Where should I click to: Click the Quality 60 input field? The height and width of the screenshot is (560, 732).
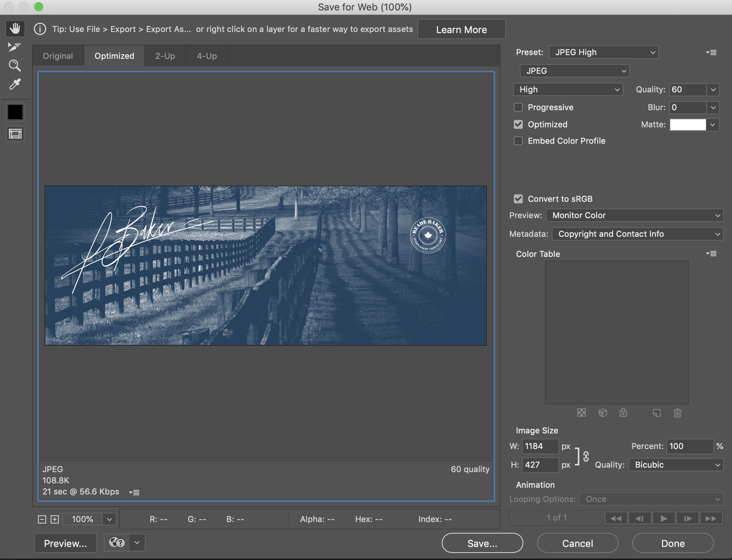687,90
